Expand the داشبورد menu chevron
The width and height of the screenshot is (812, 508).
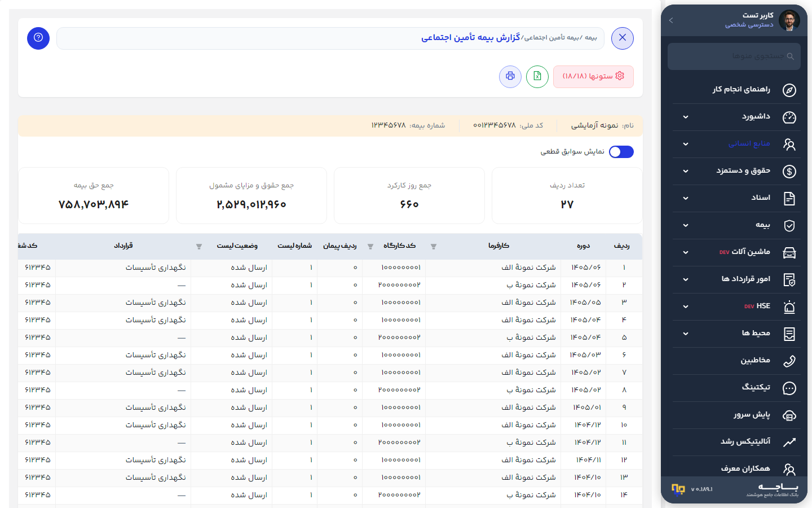click(x=686, y=117)
